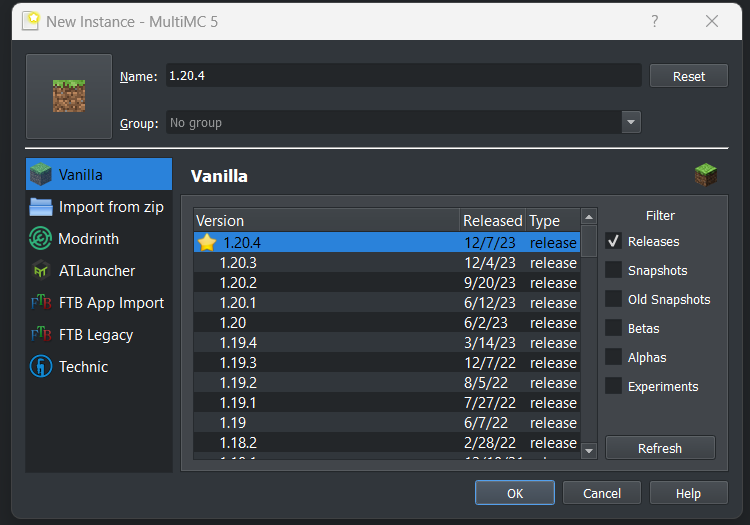The height and width of the screenshot is (525, 750).
Task: Click the 12/7/23 release date cell
Action: point(490,243)
